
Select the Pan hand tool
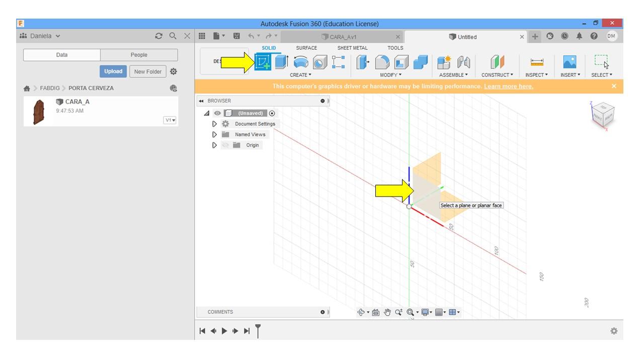point(387,312)
